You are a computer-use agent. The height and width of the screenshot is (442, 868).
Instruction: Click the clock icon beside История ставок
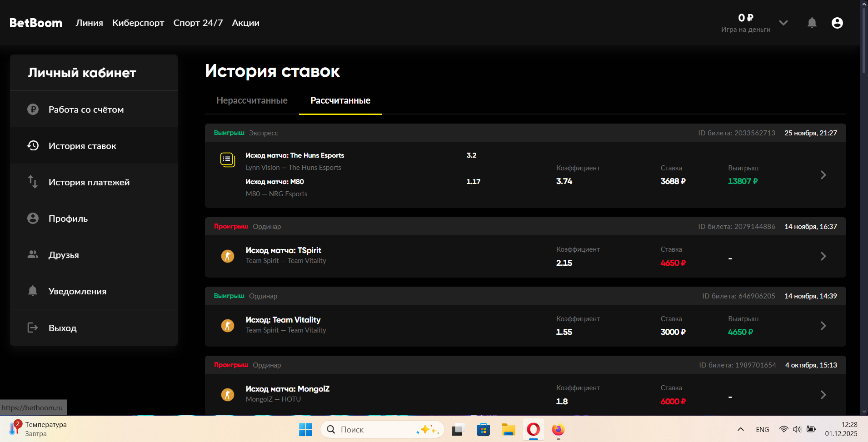pos(33,146)
